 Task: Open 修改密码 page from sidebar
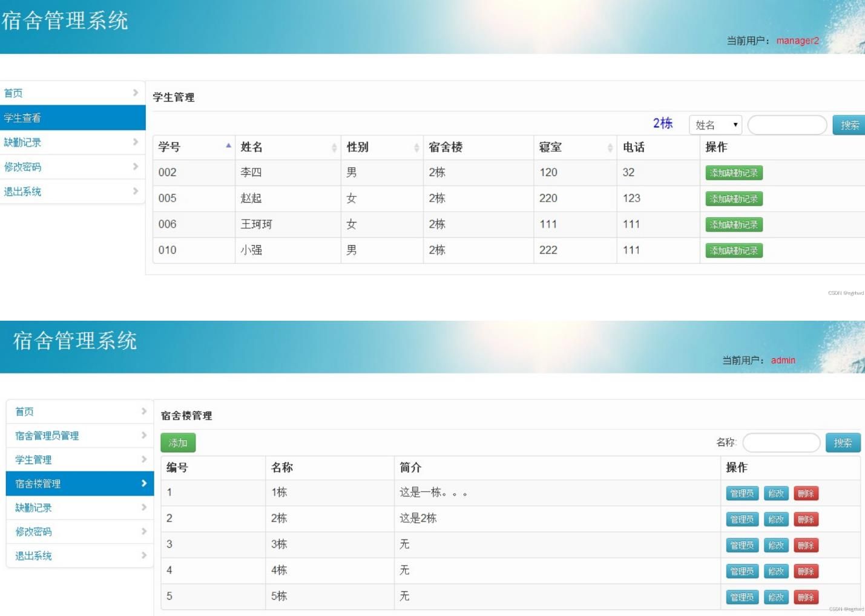coord(33,531)
